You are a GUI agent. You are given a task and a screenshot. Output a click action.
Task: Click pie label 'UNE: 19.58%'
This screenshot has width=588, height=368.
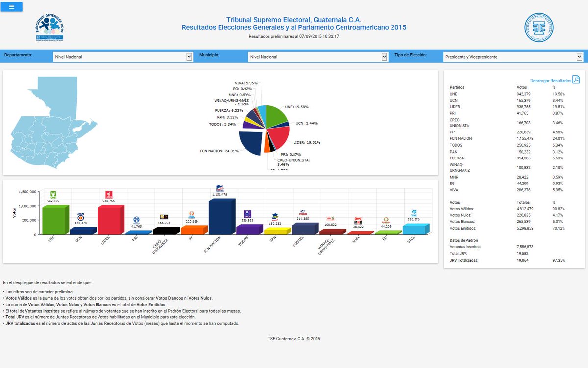point(297,107)
